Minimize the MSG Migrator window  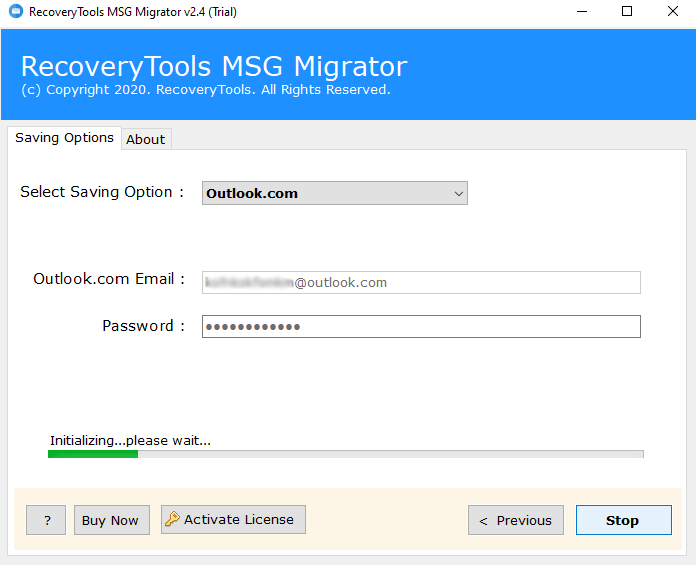click(x=582, y=12)
